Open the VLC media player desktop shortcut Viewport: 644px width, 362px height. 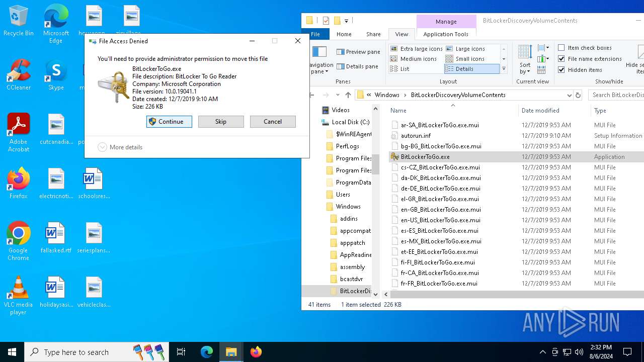pyautogui.click(x=18, y=296)
